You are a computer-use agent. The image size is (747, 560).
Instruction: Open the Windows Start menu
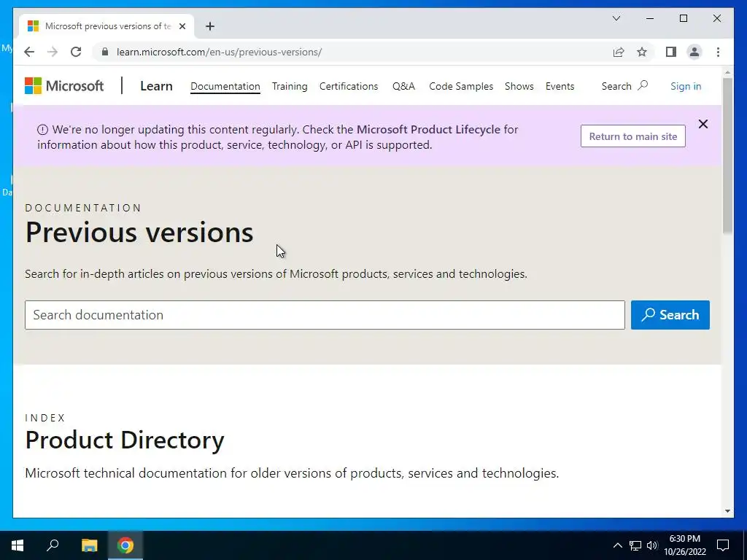tap(18, 545)
